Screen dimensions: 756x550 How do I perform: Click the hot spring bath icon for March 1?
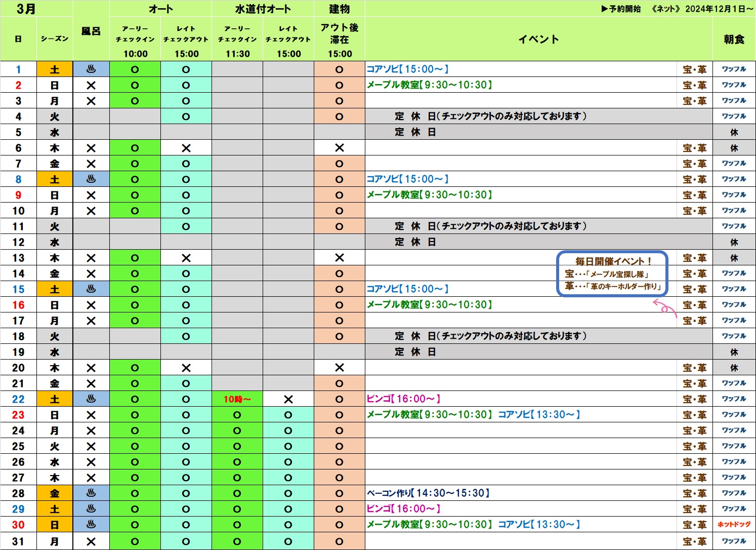[x=91, y=69]
